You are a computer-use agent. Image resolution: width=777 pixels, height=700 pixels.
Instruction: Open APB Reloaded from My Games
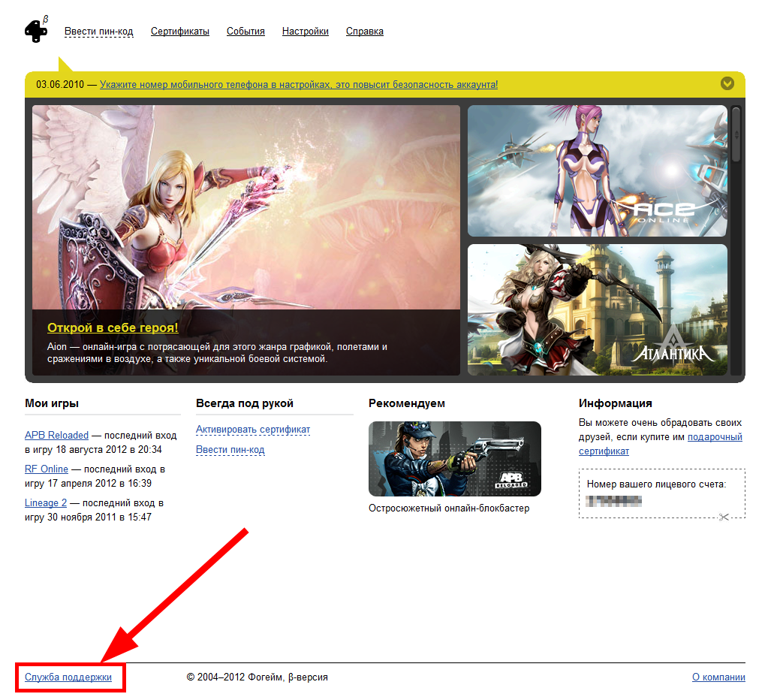(56, 436)
